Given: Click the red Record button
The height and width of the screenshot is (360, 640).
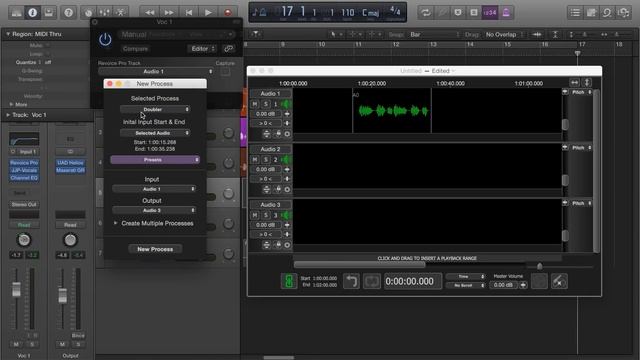Looking at the screenshot, I should pos(228,13).
